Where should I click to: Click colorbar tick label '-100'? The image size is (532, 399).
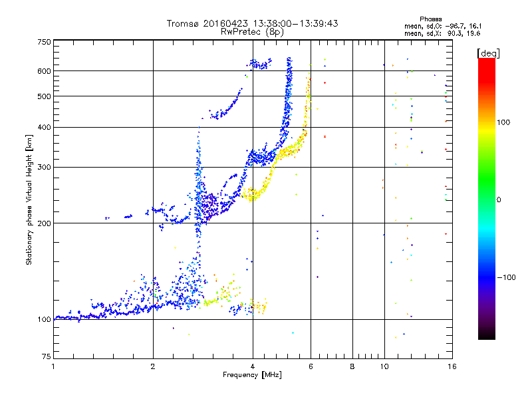[x=506, y=277]
